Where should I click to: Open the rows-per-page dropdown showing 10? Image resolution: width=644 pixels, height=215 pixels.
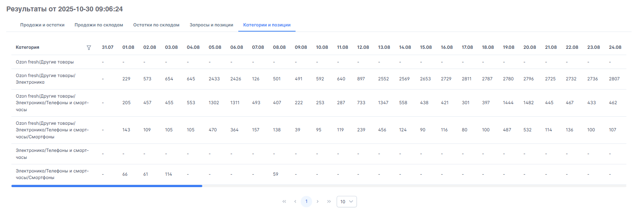[x=346, y=201]
